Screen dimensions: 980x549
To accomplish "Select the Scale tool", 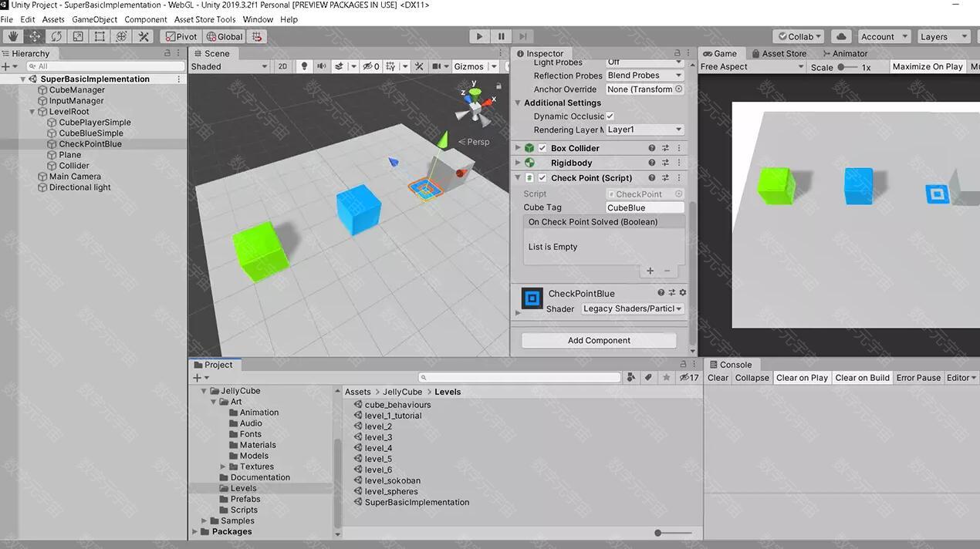I will (x=78, y=36).
